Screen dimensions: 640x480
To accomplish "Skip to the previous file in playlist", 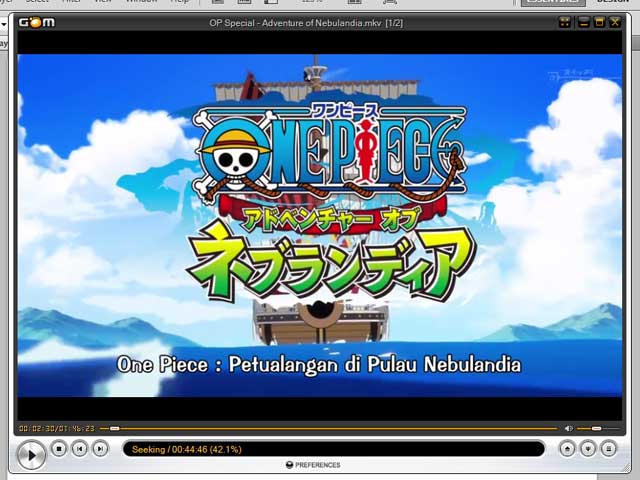I will 80,449.
